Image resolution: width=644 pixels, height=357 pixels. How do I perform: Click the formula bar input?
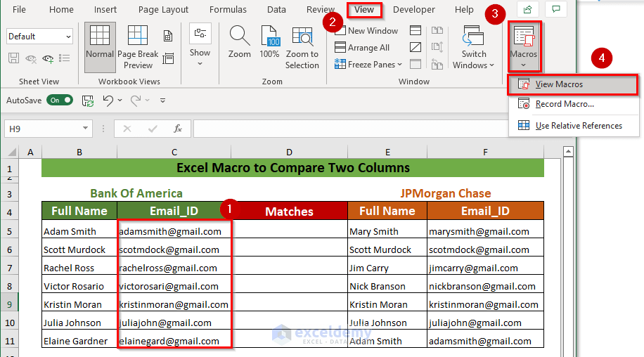tap(351, 129)
